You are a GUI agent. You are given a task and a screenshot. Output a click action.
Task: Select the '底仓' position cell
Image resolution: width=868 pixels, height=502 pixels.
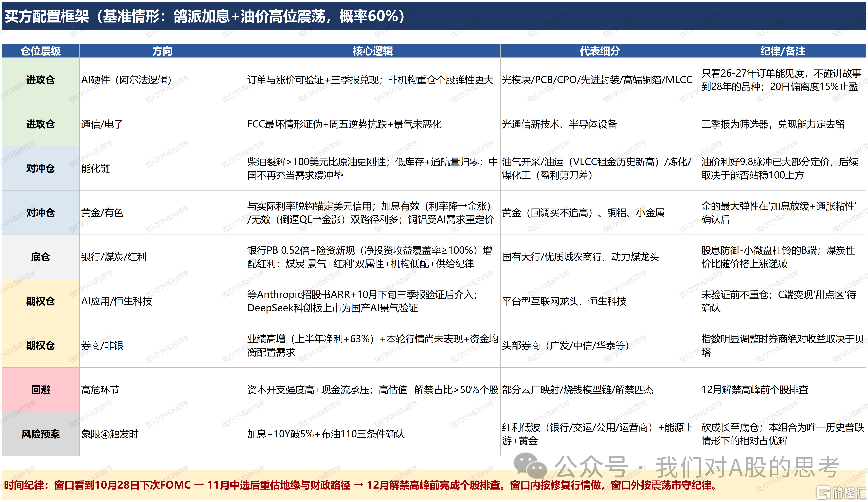pos(41,257)
